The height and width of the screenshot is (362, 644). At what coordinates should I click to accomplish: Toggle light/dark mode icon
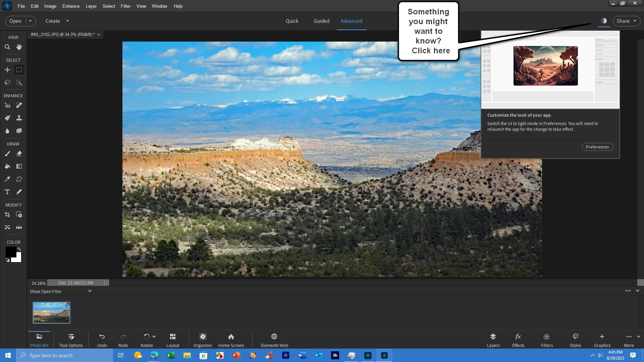[604, 21]
